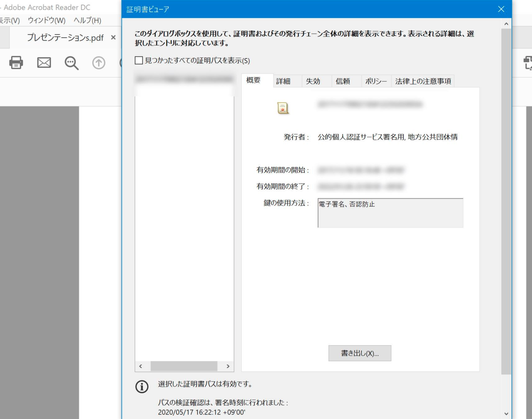532x419 pixels.
Task: Click the timestamp 2020/05/17 16:22:12 +09'00'
Action: pos(202,412)
